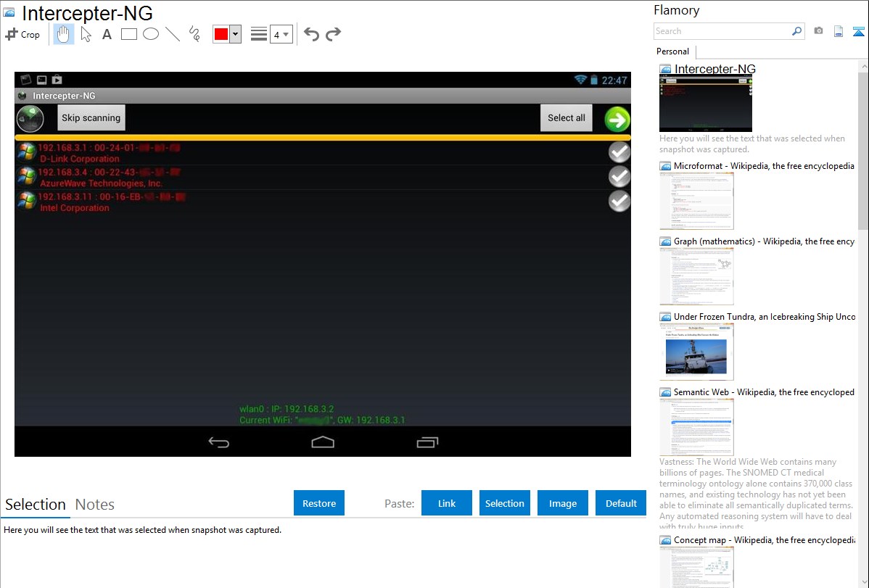This screenshot has height=588, width=869.
Task: Open the Intercepter-NG snapshot thumbnail
Action: pos(706,104)
